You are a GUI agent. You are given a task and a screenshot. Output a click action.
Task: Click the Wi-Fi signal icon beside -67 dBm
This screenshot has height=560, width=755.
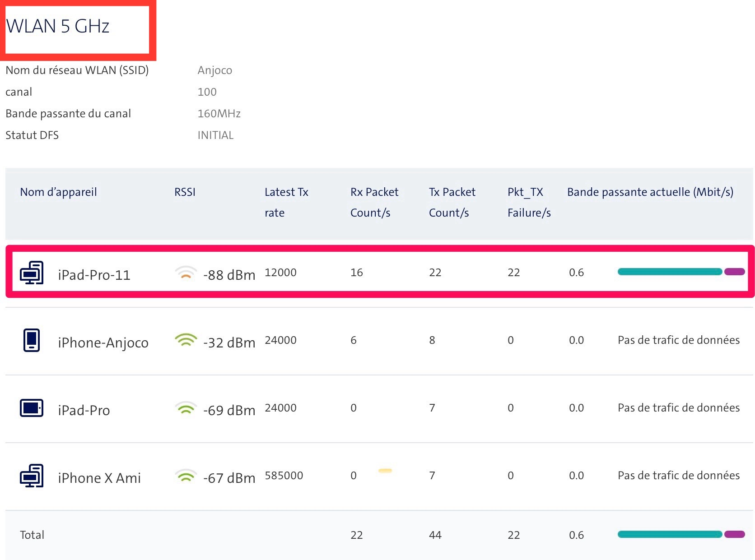click(x=186, y=476)
